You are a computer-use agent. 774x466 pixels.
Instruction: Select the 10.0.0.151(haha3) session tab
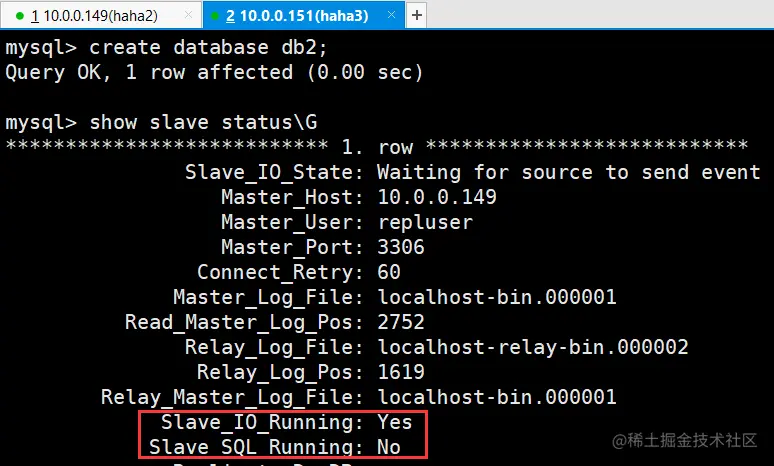point(304,15)
